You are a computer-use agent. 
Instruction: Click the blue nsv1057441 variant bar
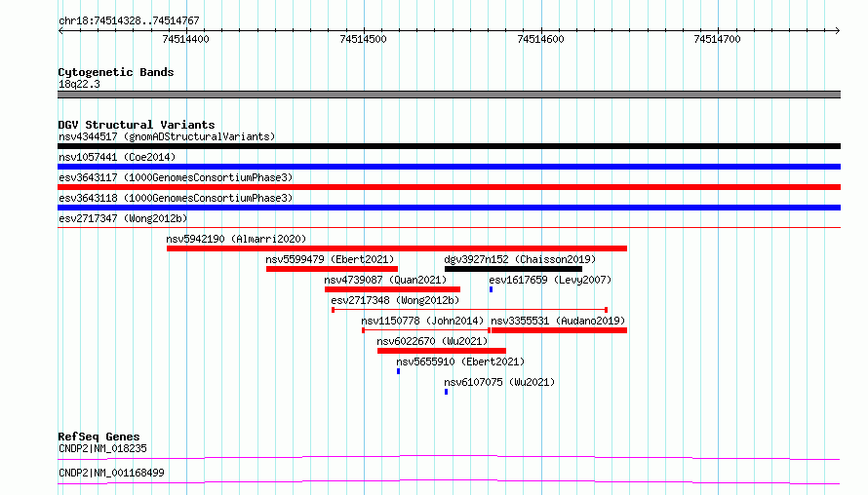[x=449, y=167]
